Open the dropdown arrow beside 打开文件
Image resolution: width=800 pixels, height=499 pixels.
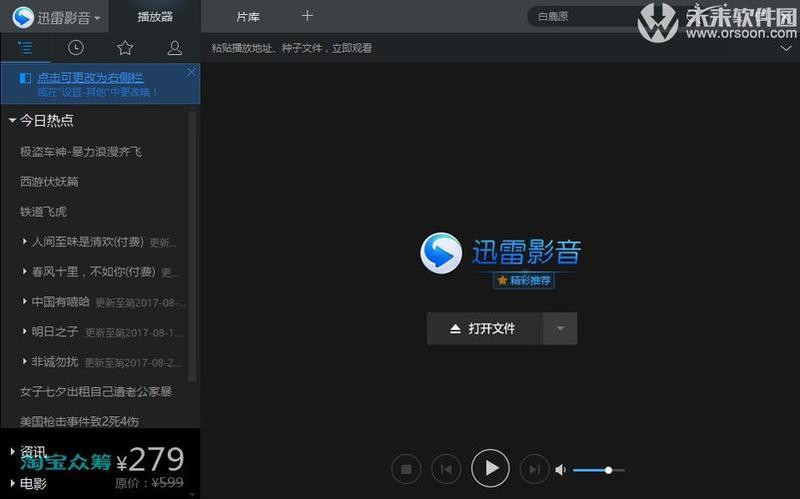point(560,329)
